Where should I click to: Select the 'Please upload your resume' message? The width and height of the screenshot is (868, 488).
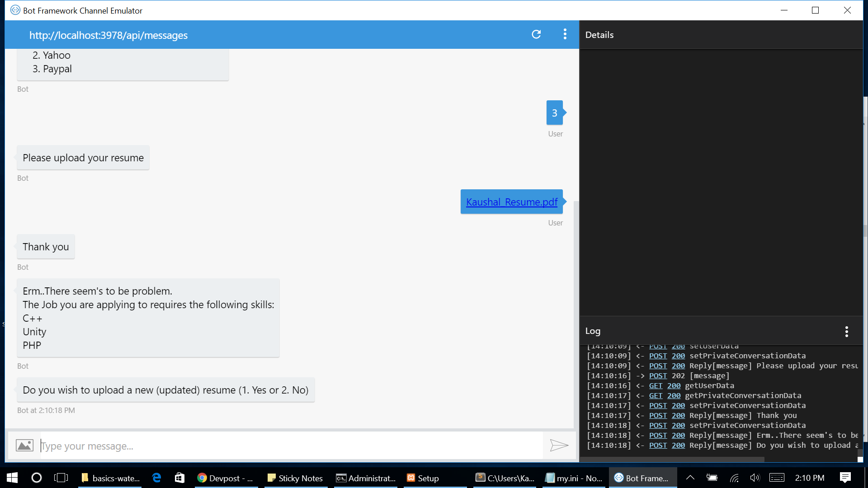(83, 158)
